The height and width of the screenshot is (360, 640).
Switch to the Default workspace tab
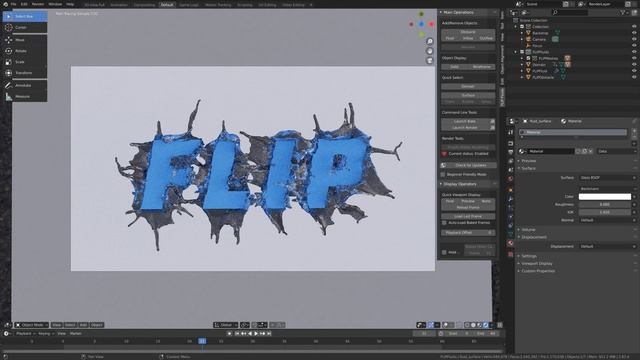point(167,4)
